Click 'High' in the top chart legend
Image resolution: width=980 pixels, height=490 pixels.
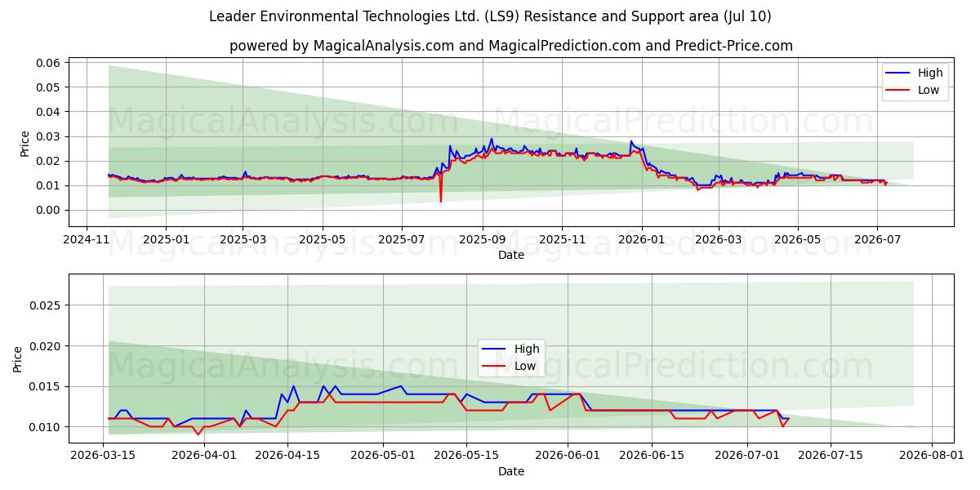tap(930, 73)
